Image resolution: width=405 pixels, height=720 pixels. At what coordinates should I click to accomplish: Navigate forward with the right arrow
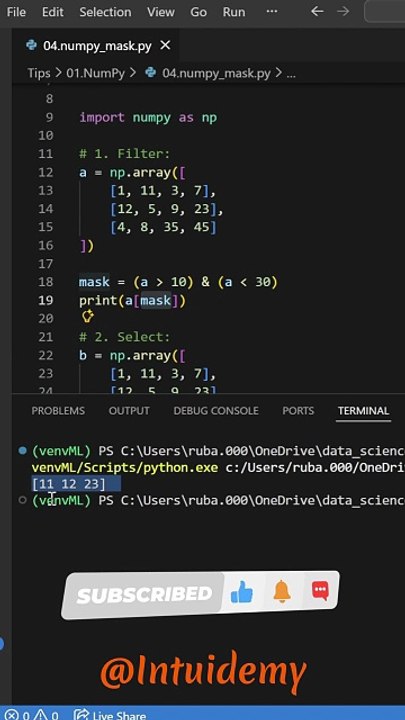[x=343, y=11]
